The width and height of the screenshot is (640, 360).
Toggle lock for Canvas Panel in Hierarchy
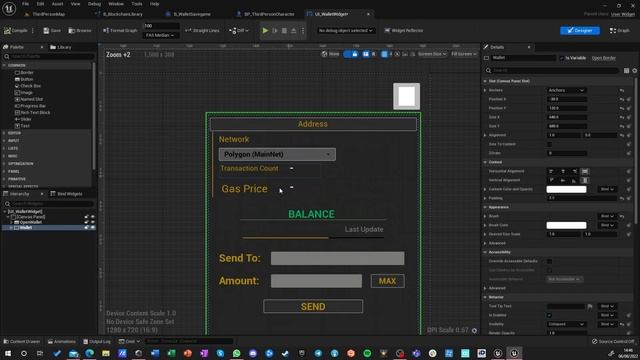pos(87,217)
